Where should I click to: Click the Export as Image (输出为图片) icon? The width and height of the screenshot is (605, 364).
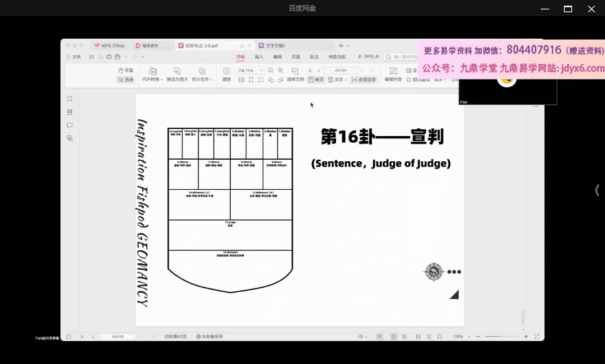click(177, 71)
